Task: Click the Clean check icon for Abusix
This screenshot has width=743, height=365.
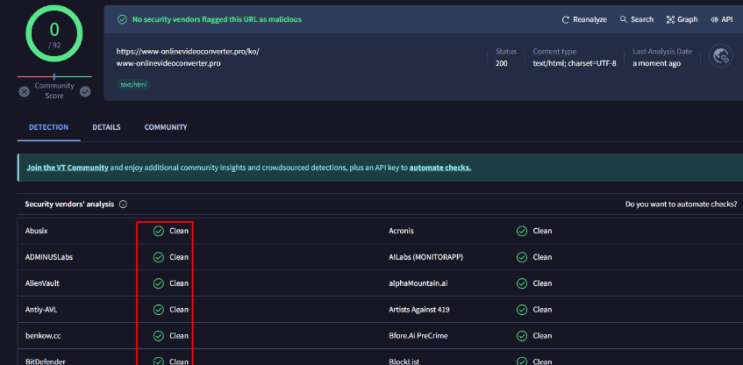Action: tap(158, 231)
